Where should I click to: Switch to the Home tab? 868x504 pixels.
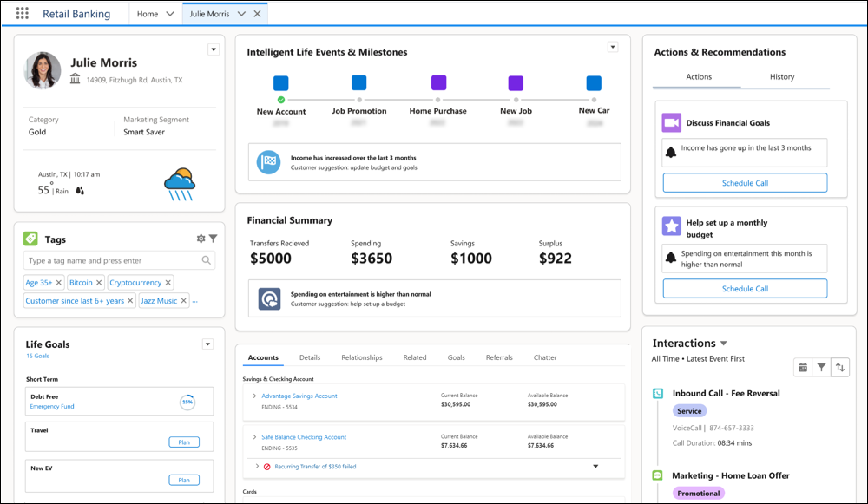[x=148, y=14]
